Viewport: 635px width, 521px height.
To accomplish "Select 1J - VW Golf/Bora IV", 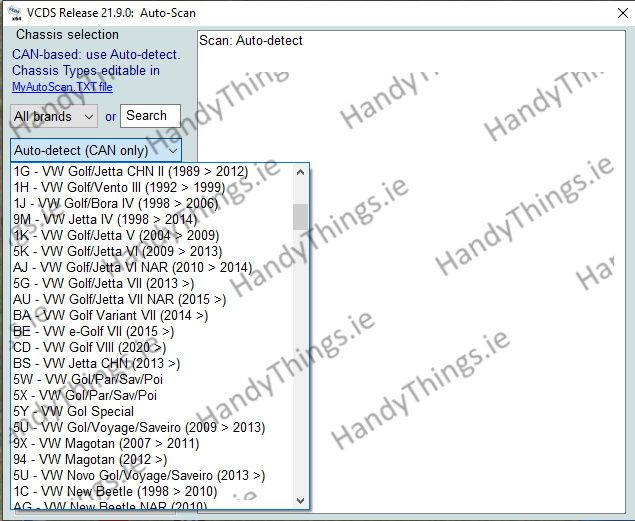I will tap(152, 204).
